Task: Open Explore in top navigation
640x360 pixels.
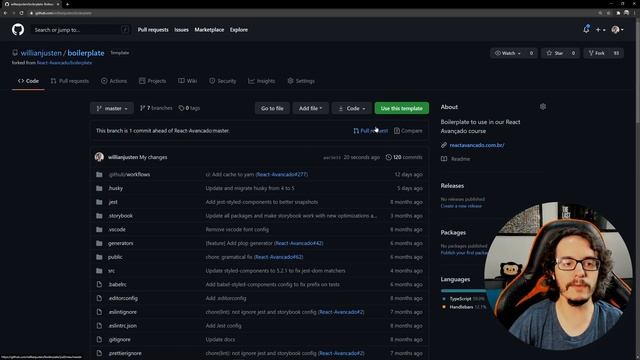Action: click(239, 30)
